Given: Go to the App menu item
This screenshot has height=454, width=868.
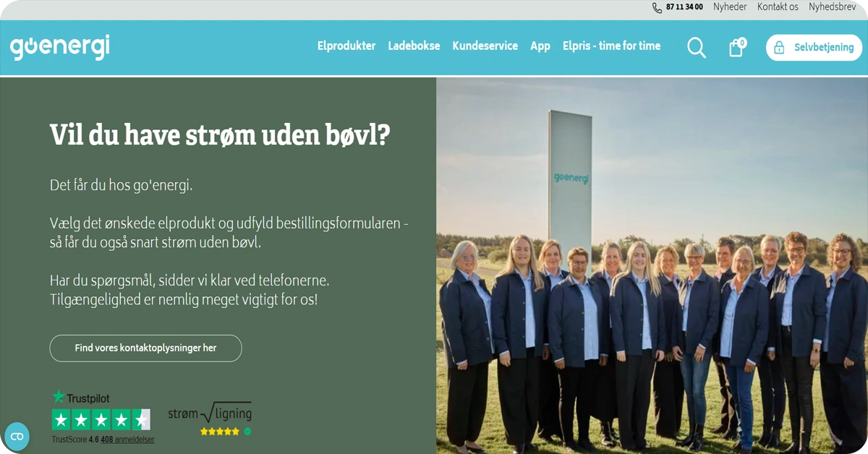Looking at the screenshot, I should click(540, 46).
